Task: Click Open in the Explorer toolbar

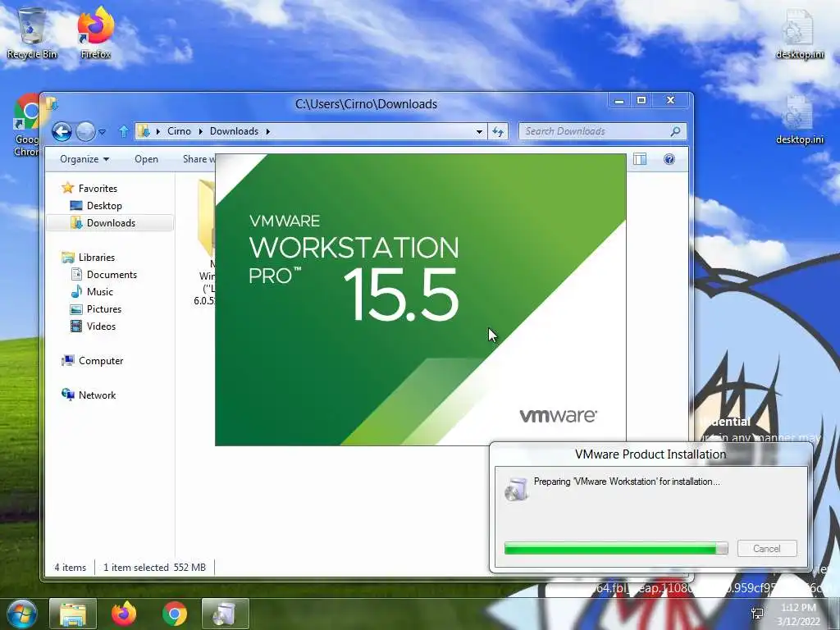Action: (x=146, y=159)
